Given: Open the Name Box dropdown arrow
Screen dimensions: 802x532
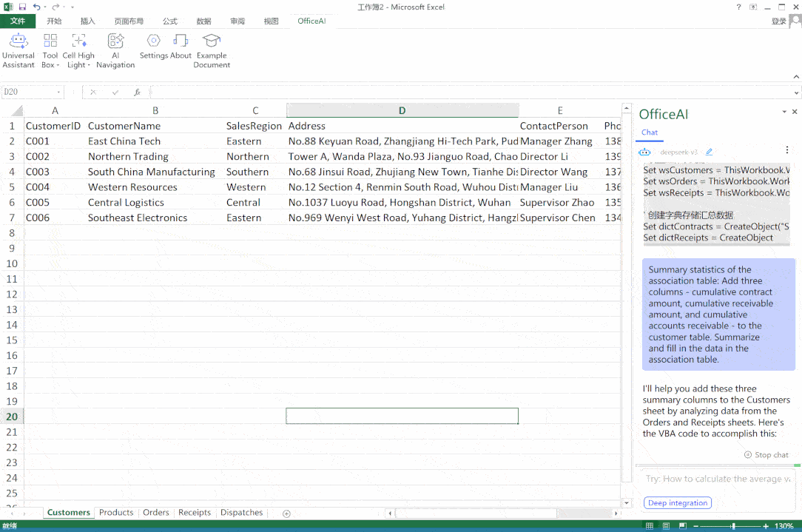Looking at the screenshot, I should 58,92.
